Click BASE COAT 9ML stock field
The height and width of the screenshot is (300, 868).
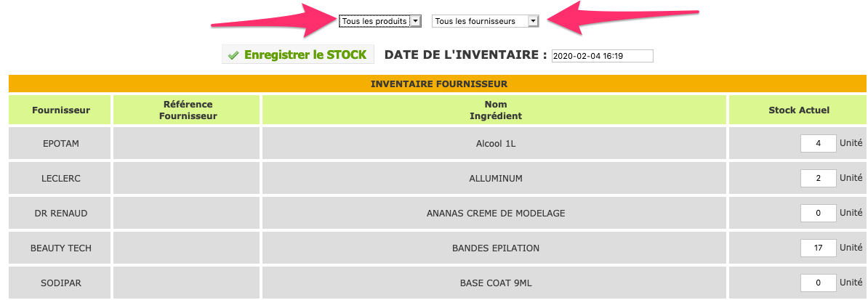coord(818,283)
